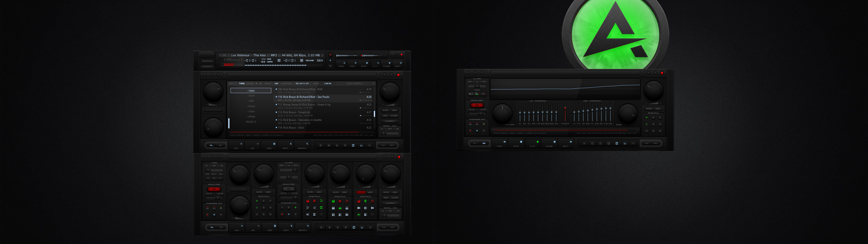This screenshot has width=868, height=244.
Task: Click Prev in the mini player
Action: coord(353,64)
